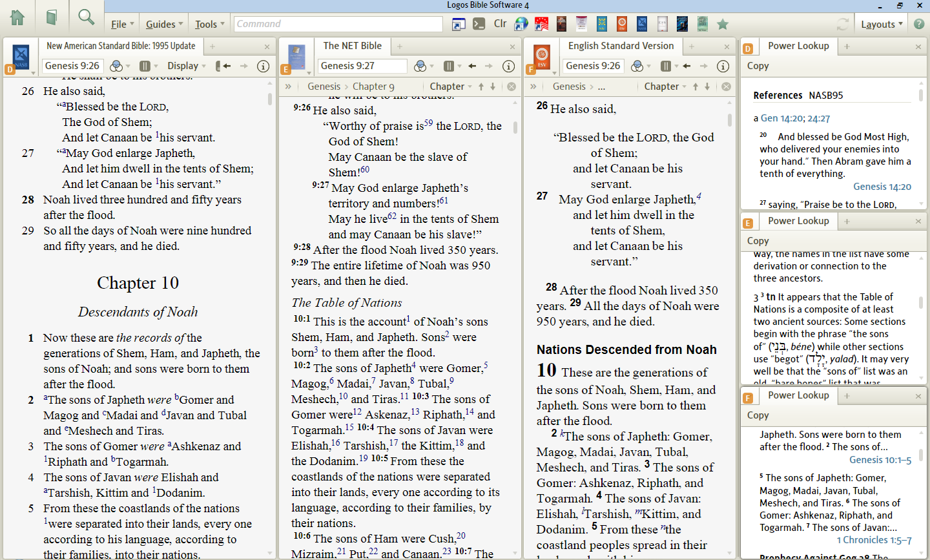
Task: Open NET Bible Chapter navigation dropdown
Action: point(451,87)
